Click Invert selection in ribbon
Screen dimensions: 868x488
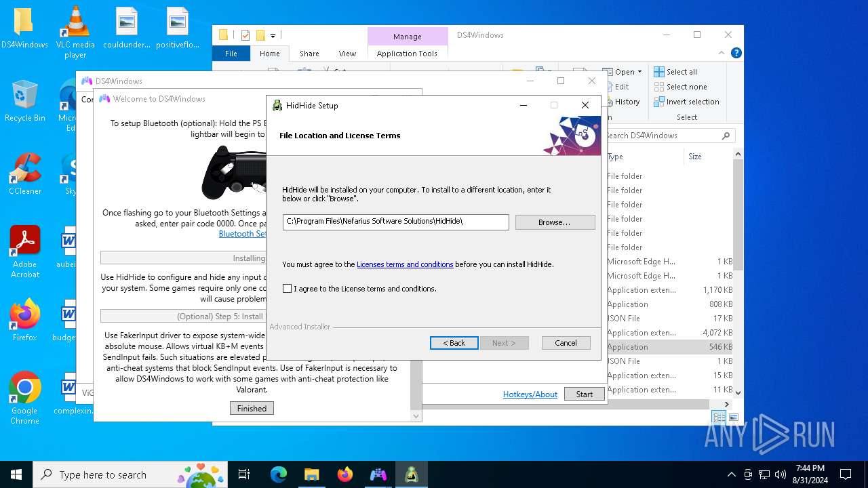[686, 102]
